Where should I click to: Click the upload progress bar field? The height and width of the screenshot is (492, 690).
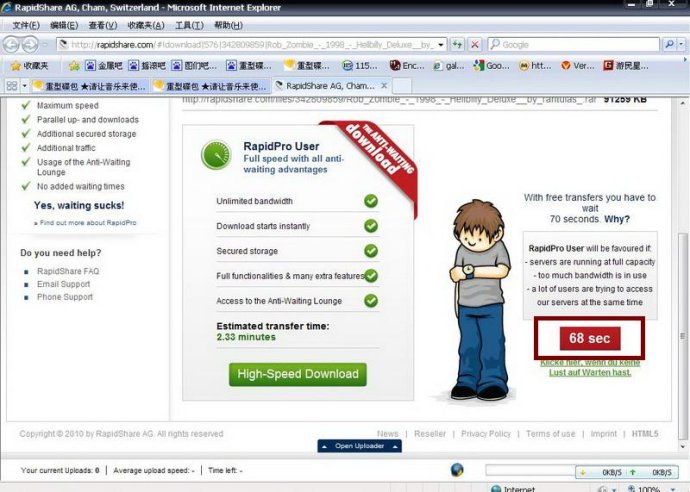coord(531,470)
